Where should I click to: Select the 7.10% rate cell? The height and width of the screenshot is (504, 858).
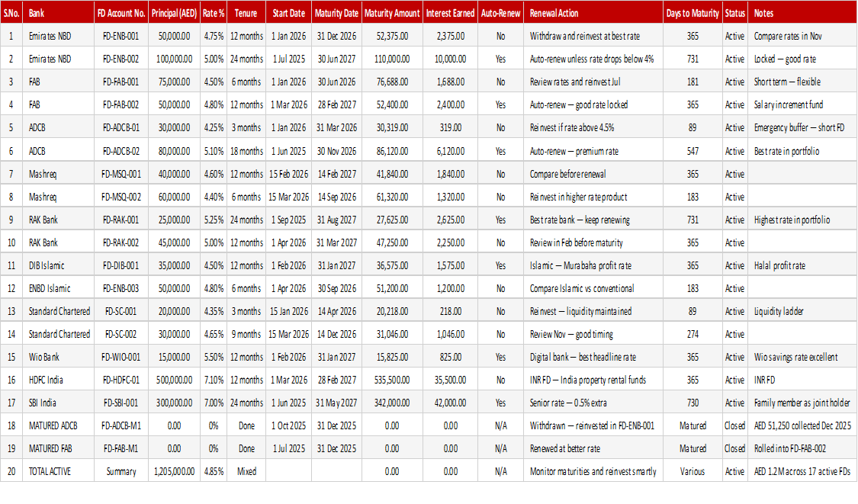tap(214, 380)
